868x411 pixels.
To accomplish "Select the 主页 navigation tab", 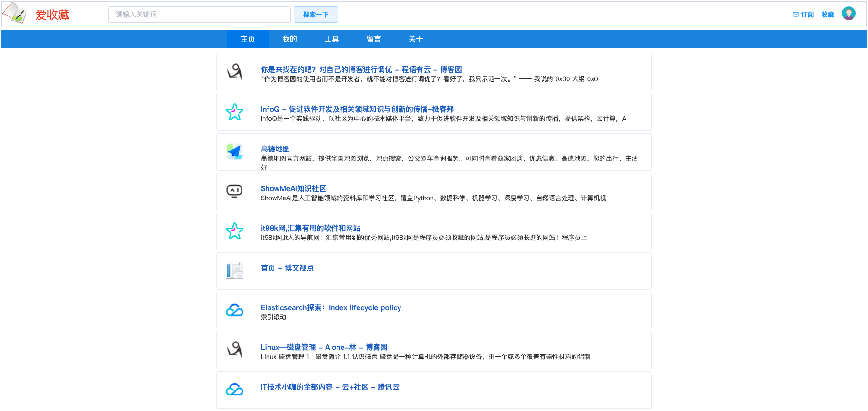I will point(248,39).
